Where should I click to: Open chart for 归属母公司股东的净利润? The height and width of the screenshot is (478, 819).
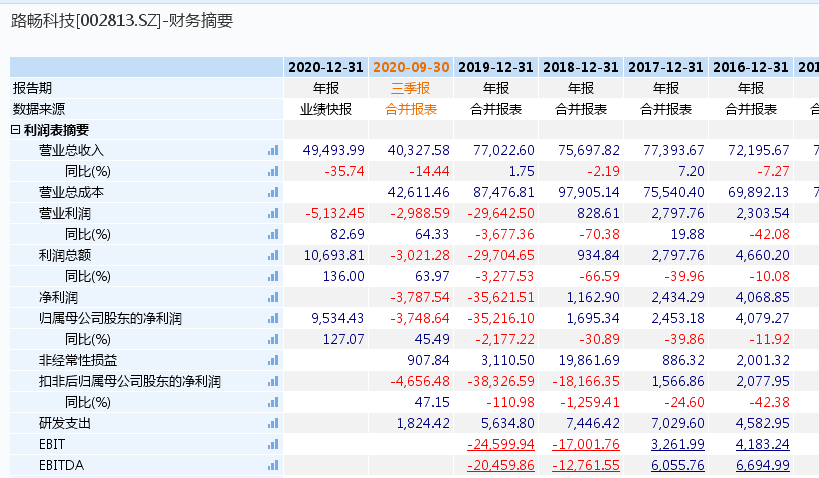273,318
